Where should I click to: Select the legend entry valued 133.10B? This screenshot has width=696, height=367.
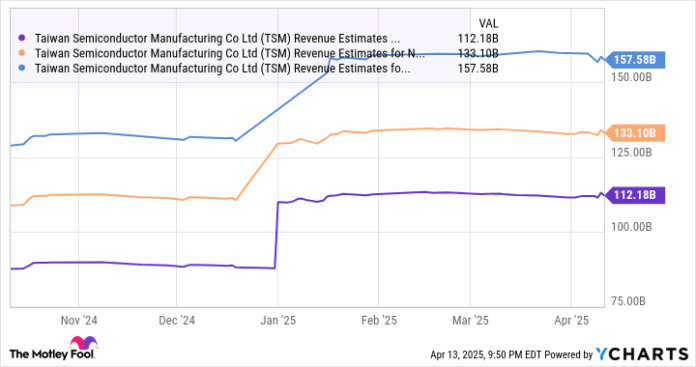pos(258,53)
